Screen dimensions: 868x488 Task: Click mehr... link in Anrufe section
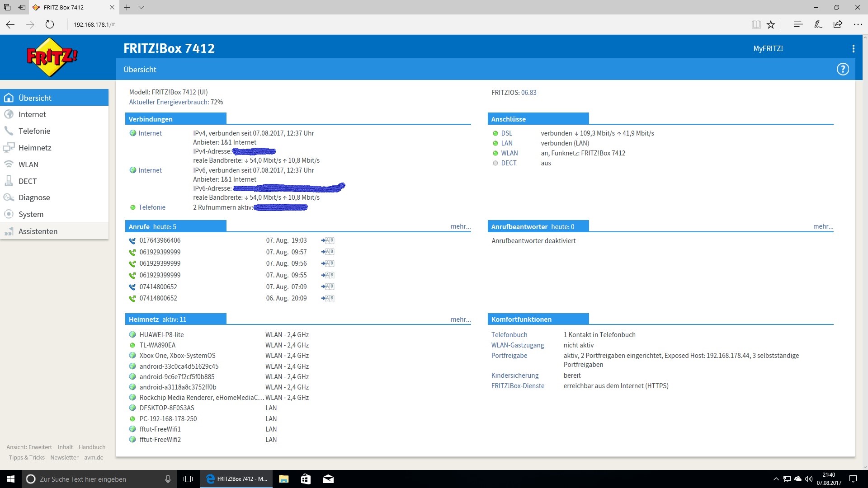click(x=460, y=226)
